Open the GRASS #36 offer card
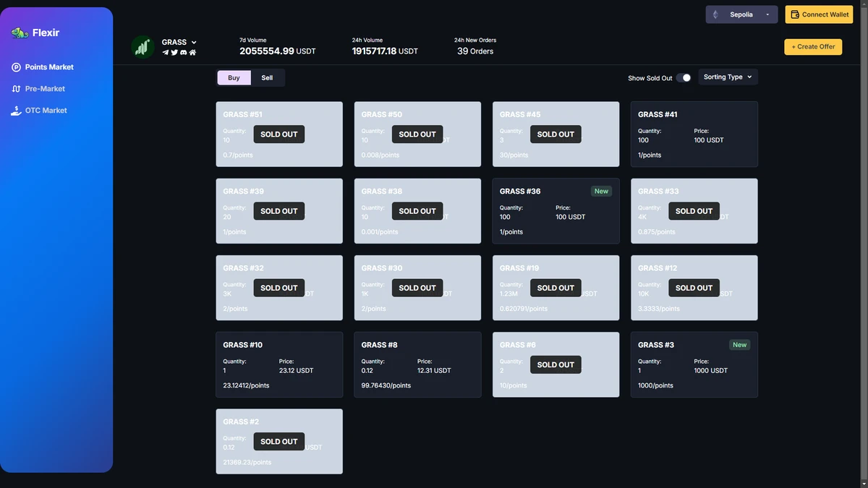868x488 pixels. coord(556,211)
